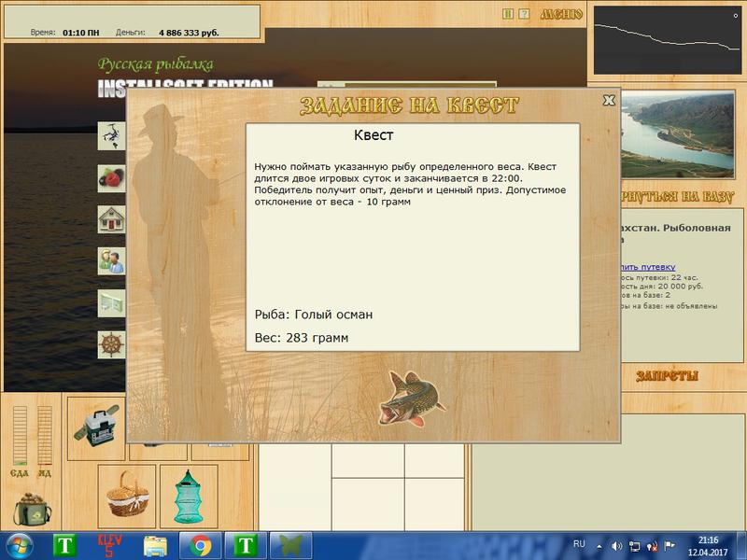Click the buy voucher link
The image size is (747, 560).
point(648,267)
